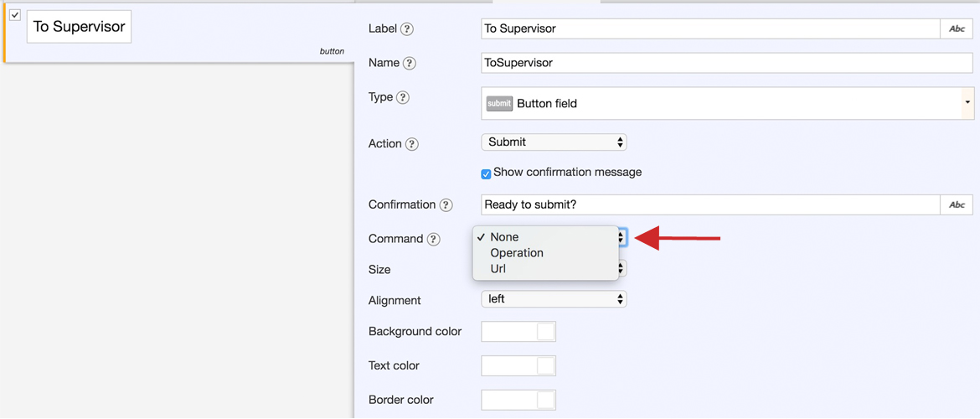Pick a Text color from swatch
The width and height of the screenshot is (980, 419).
(518, 366)
